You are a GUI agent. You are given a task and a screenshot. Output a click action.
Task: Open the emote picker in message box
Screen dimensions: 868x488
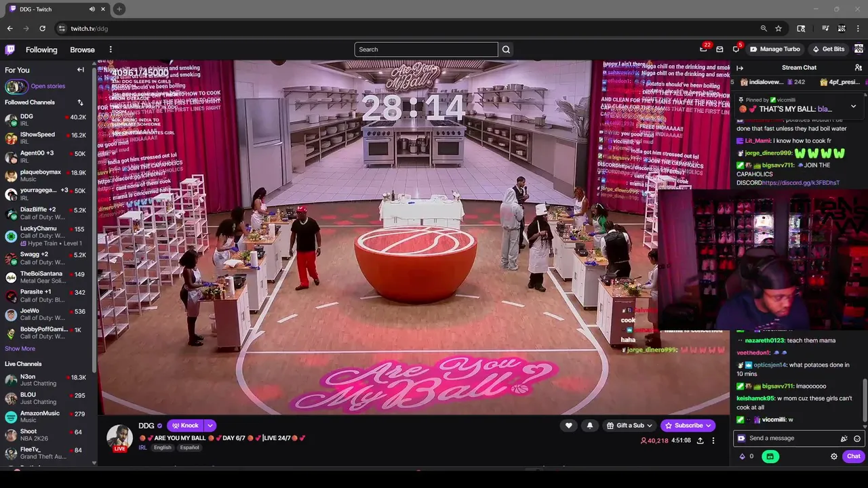click(x=857, y=439)
